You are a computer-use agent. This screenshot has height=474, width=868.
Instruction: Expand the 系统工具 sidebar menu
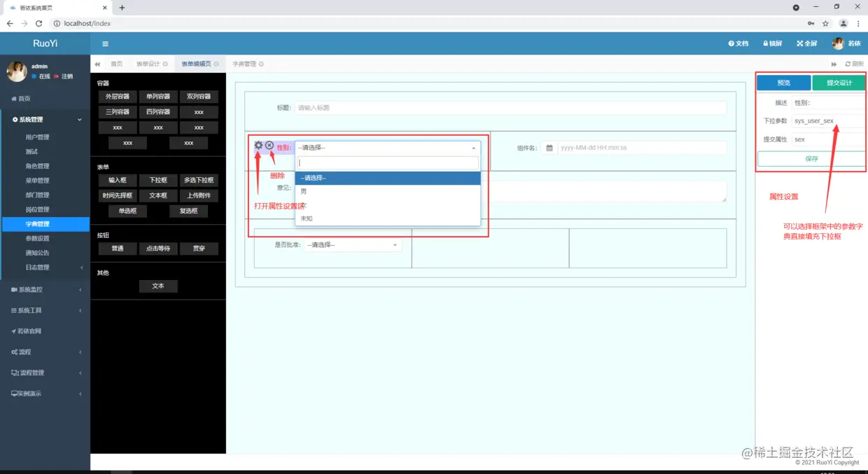(x=45, y=310)
